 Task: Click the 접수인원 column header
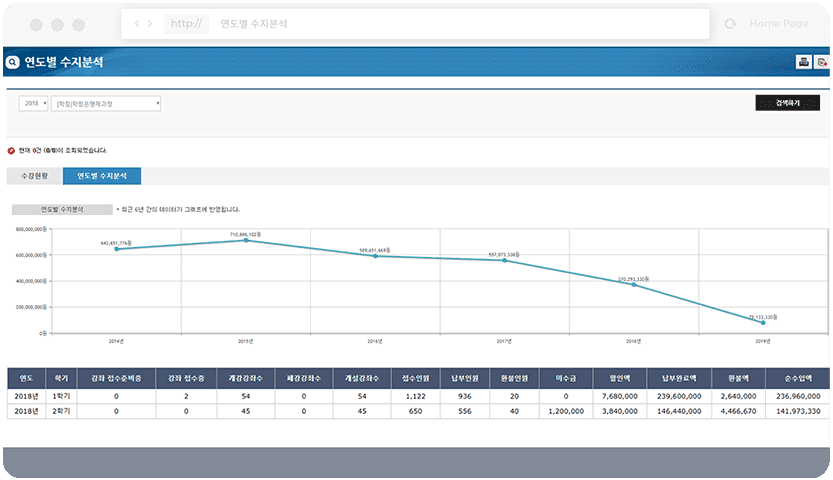pyautogui.click(x=415, y=379)
